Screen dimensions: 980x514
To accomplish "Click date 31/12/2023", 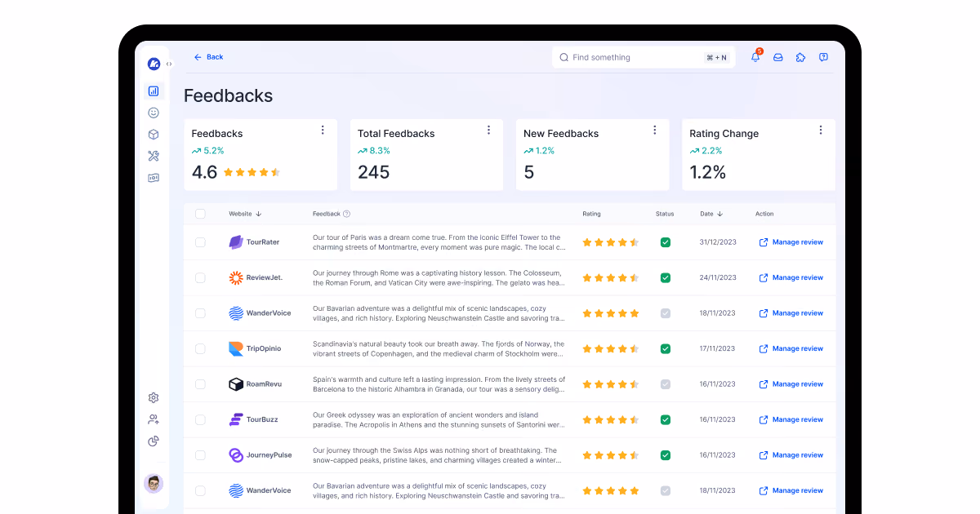I will pos(718,242).
